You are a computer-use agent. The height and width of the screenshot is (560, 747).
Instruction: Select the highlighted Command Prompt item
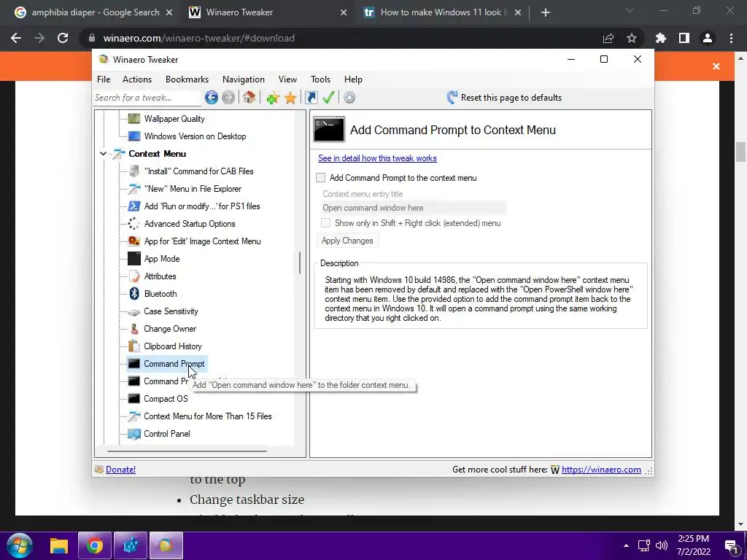174,364
